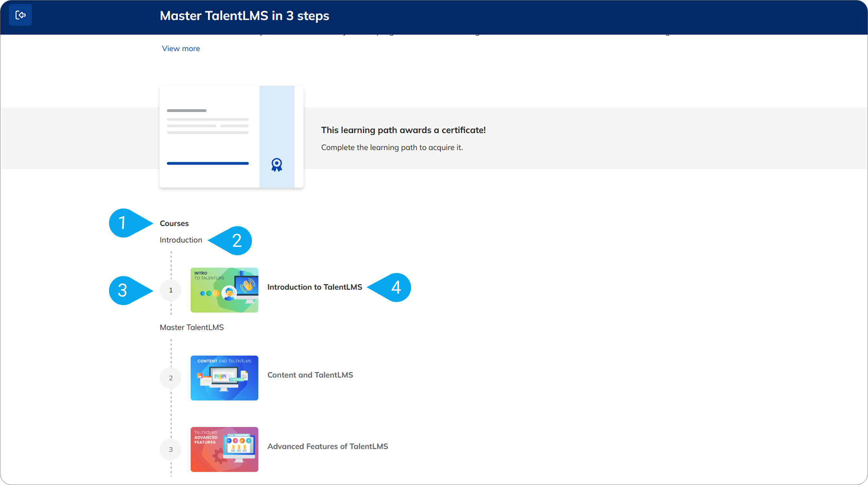The width and height of the screenshot is (868, 485).
Task: Select the Master TalentLMS section label
Action: pos(192,327)
